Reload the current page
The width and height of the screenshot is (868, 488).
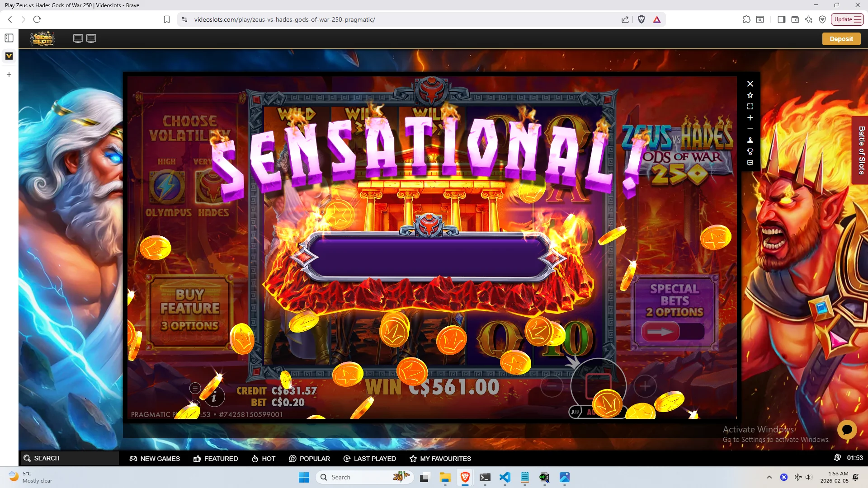[x=37, y=19]
